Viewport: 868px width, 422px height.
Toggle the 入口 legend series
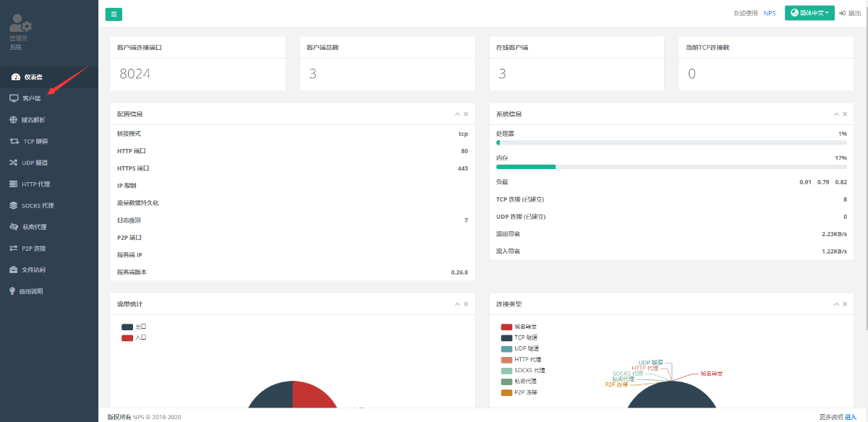pyautogui.click(x=134, y=337)
